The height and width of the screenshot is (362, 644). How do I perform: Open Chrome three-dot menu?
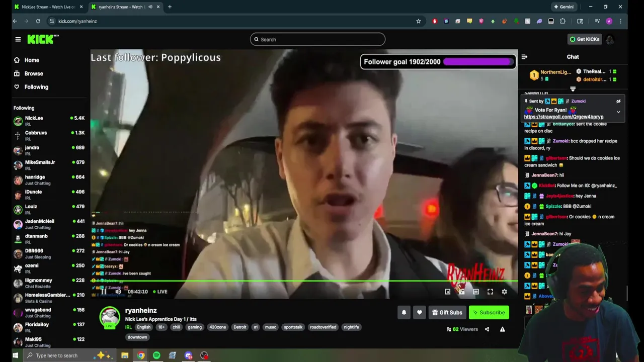click(621, 21)
